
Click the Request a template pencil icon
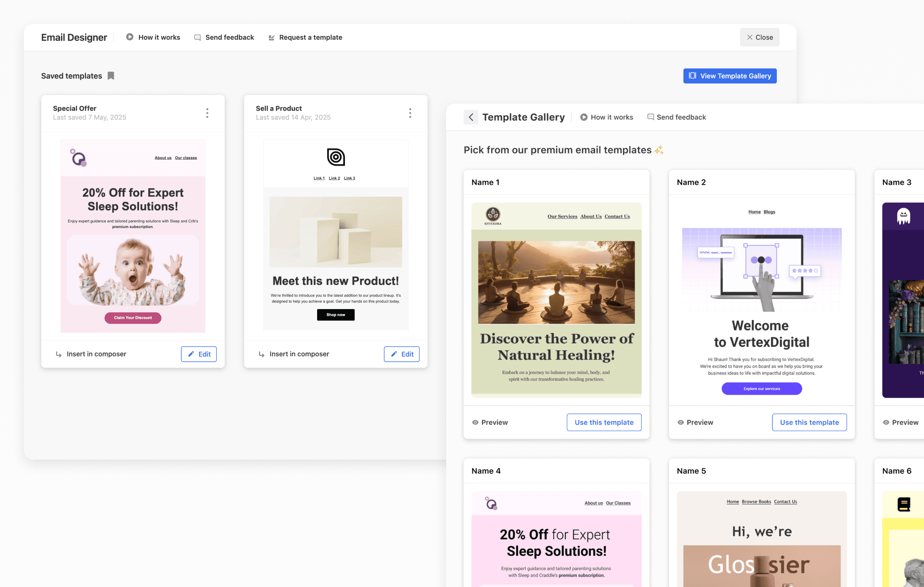pos(272,38)
